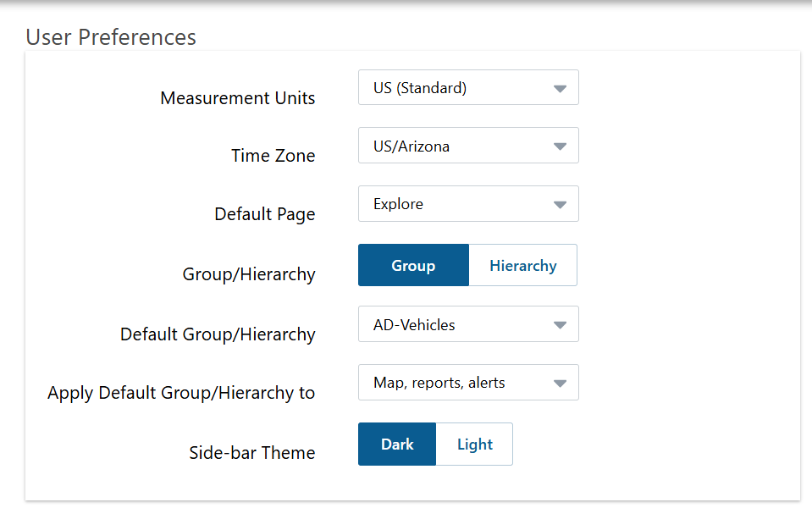Click the Default Page dropdown arrow icon

(x=560, y=205)
